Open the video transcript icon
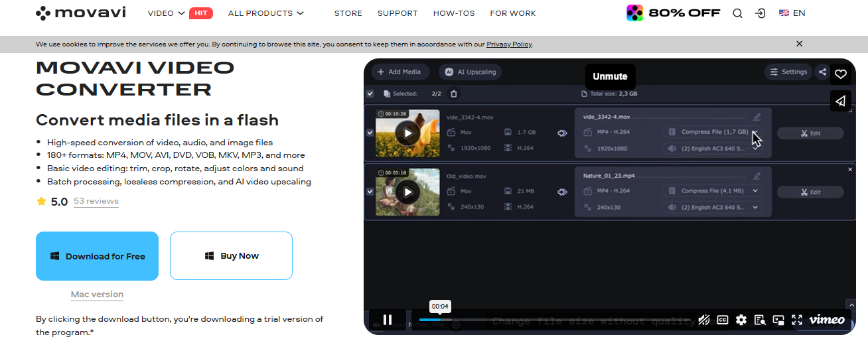 pos(760,320)
